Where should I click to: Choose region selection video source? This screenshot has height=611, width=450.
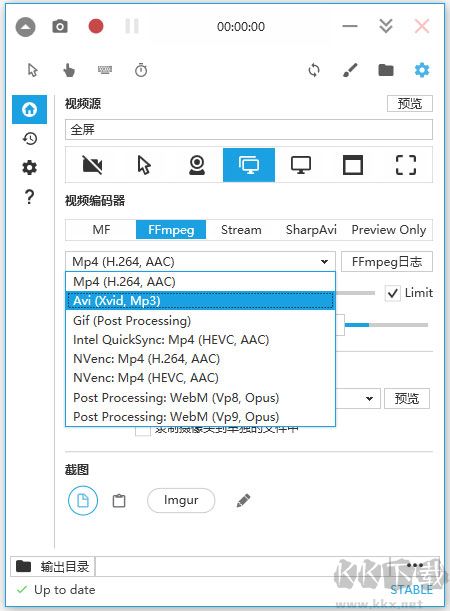(406, 165)
